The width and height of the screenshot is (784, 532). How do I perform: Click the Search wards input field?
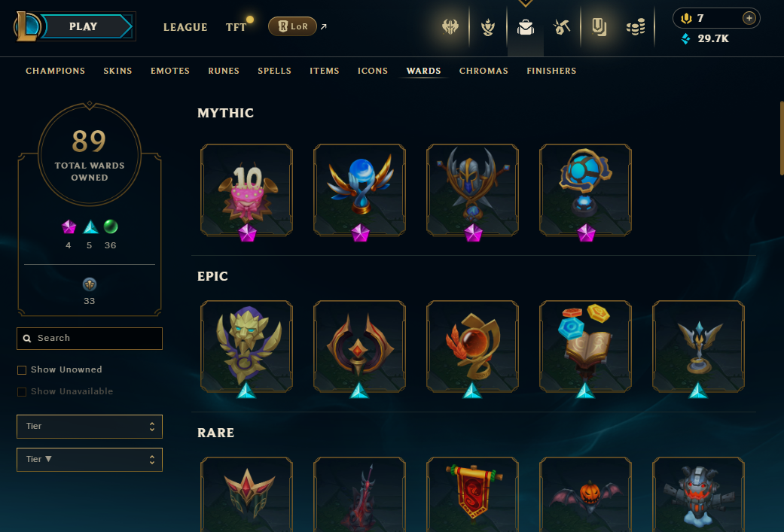pyautogui.click(x=90, y=339)
